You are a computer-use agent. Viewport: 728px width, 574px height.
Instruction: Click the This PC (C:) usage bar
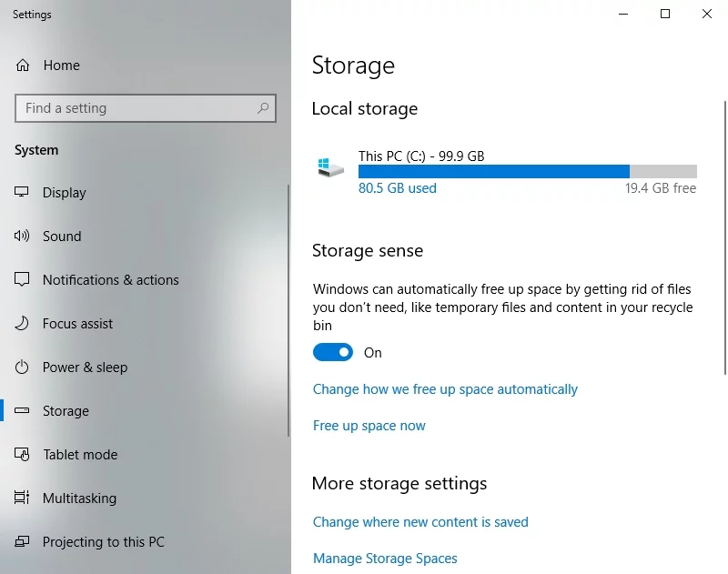[527, 171]
